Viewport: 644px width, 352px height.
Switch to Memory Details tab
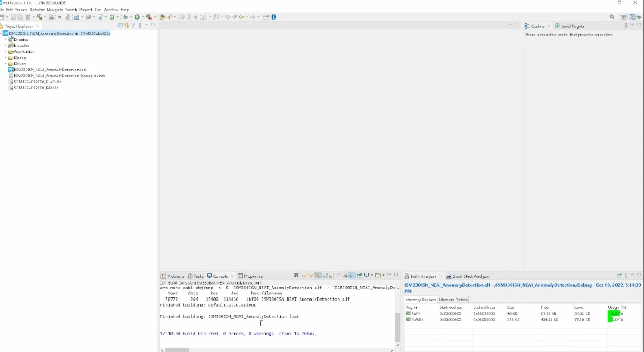[x=453, y=300]
